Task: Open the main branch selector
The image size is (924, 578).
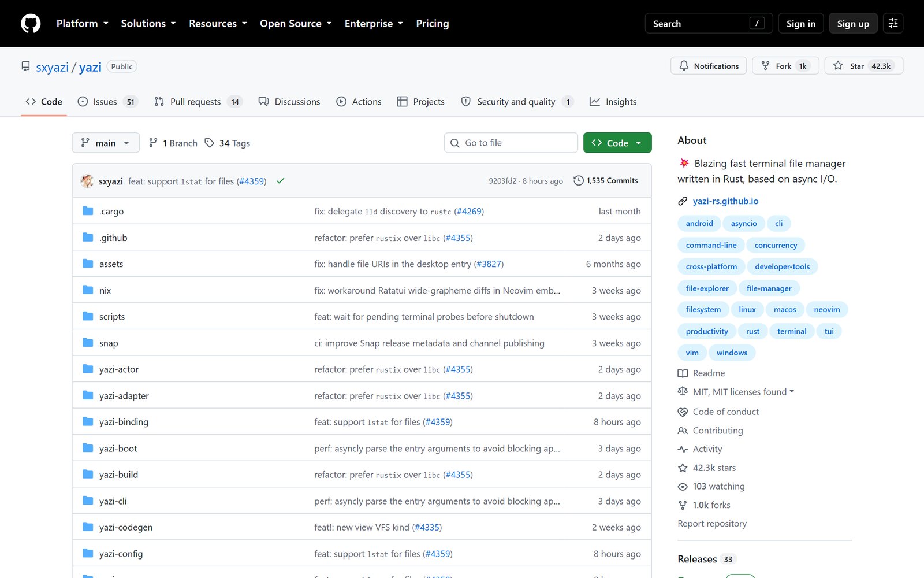Action: click(106, 143)
